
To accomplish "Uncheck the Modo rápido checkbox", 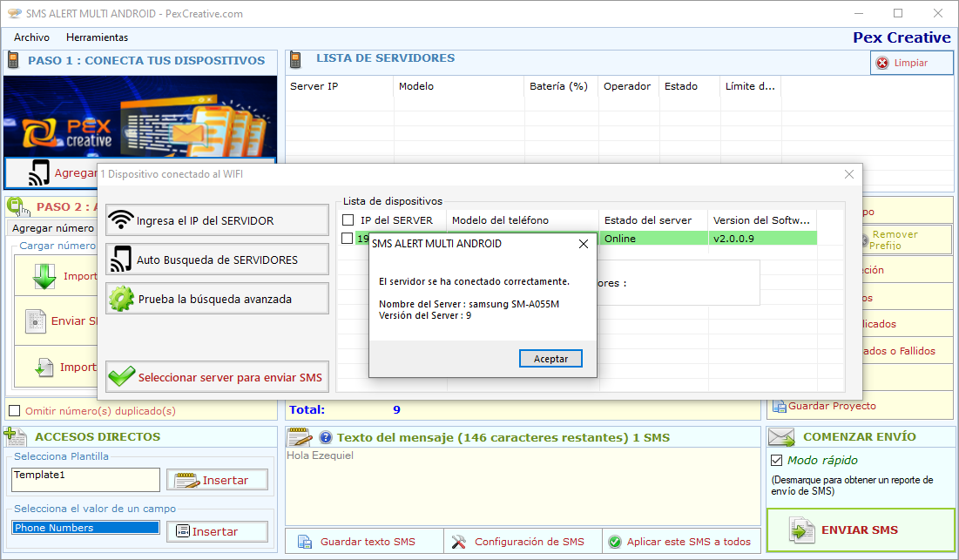I will pyautogui.click(x=777, y=461).
